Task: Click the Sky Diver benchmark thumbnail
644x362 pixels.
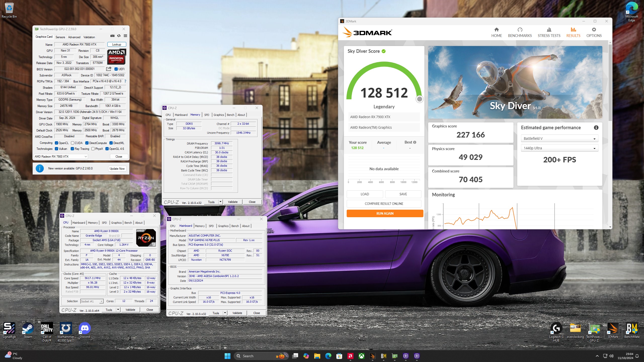Action: point(515,82)
